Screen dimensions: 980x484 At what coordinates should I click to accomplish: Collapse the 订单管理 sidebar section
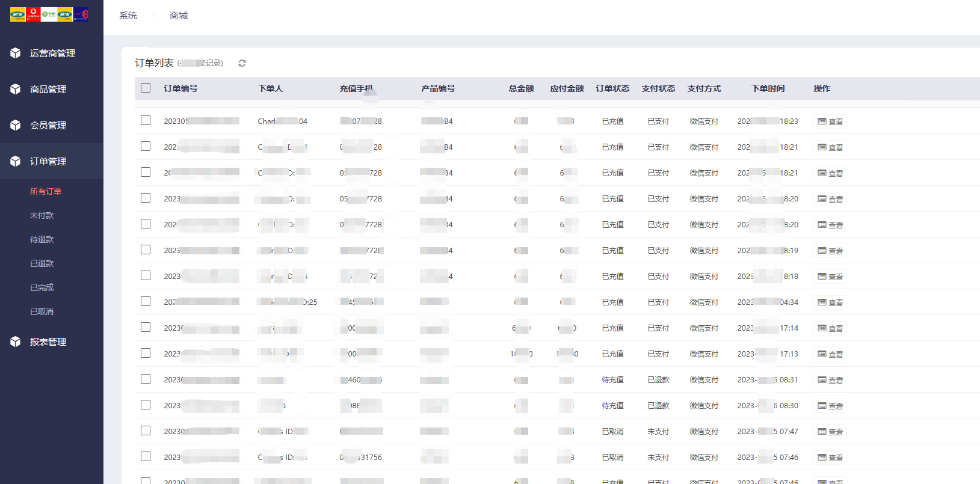(x=52, y=161)
